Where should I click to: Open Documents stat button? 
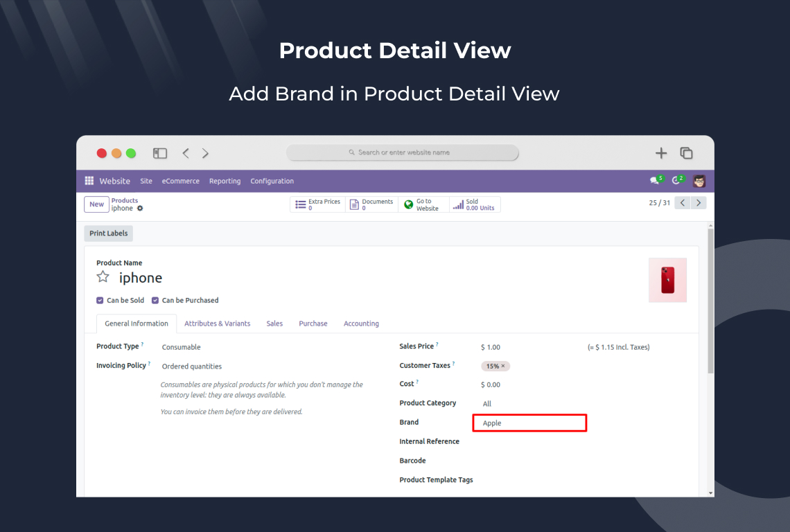[372, 204]
